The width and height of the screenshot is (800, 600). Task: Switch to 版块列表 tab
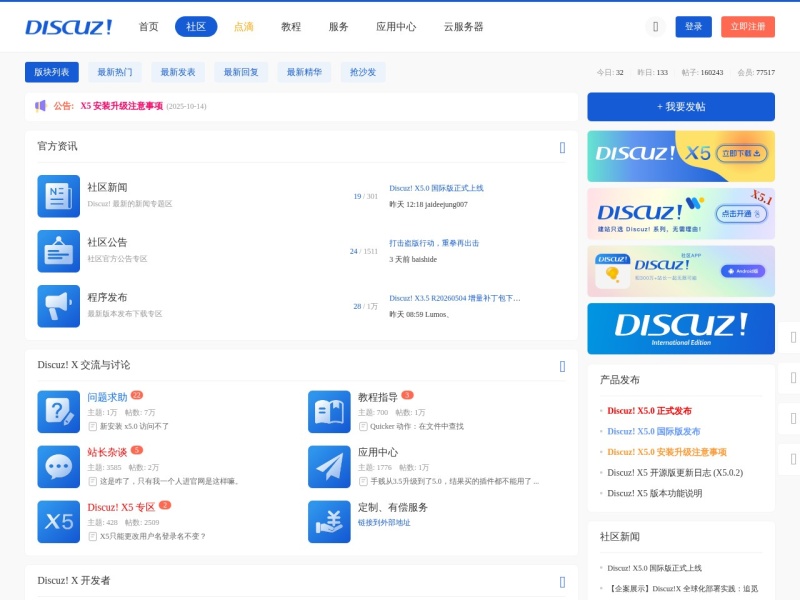pyautogui.click(x=52, y=72)
